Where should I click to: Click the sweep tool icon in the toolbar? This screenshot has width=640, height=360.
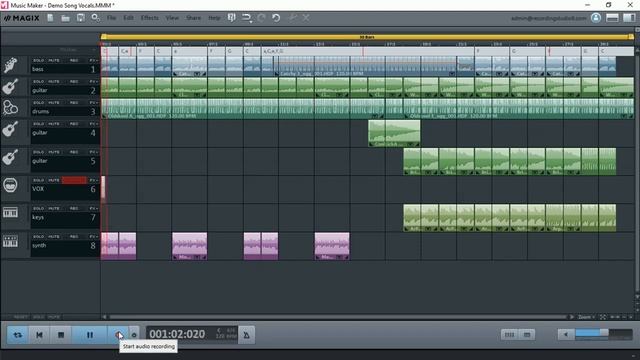[293, 18]
